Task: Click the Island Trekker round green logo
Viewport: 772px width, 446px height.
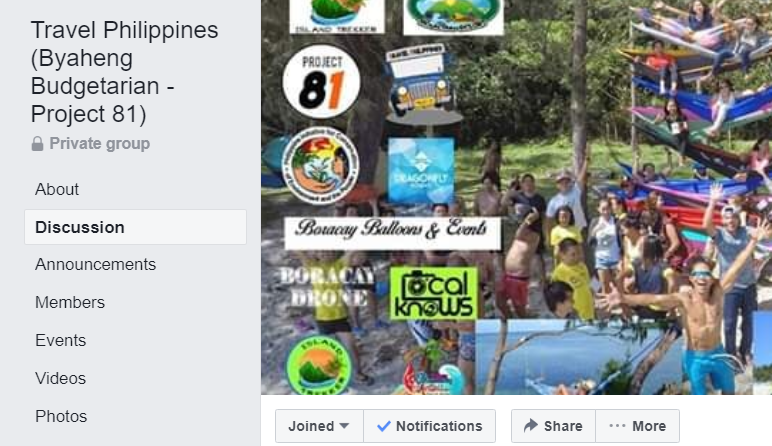Action: pos(319,365)
